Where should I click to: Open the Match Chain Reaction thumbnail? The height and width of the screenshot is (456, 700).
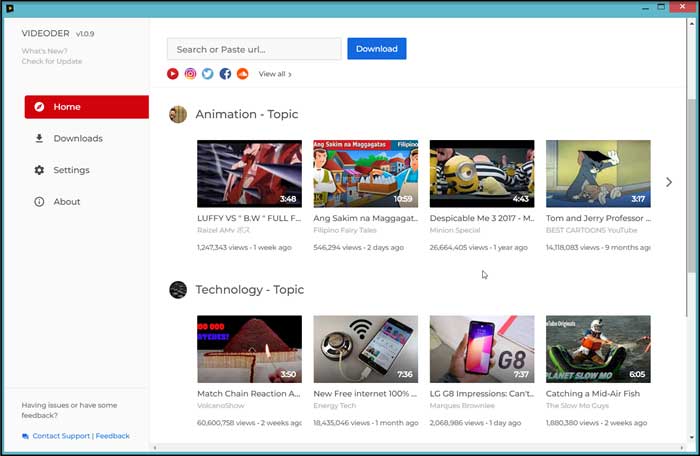pyautogui.click(x=250, y=349)
